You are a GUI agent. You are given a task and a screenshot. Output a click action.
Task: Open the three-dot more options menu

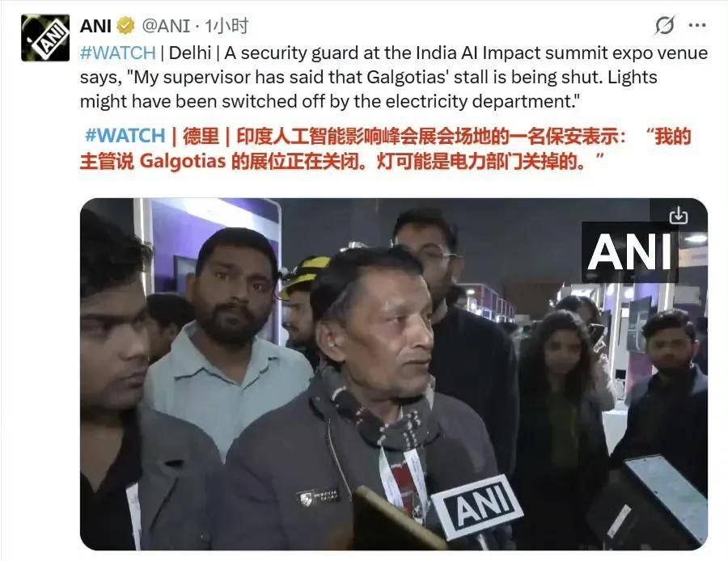pyautogui.click(x=697, y=26)
